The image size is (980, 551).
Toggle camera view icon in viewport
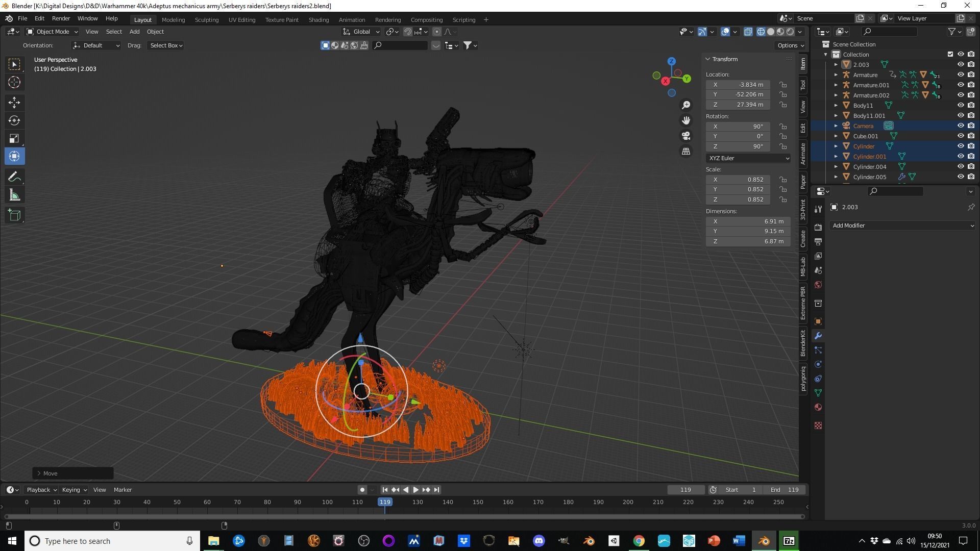pos(686,136)
